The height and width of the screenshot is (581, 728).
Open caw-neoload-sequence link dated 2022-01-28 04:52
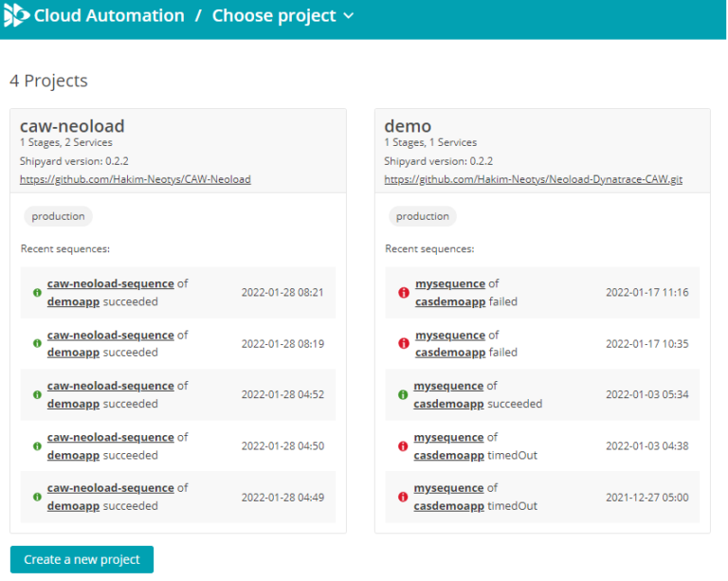[111, 386]
